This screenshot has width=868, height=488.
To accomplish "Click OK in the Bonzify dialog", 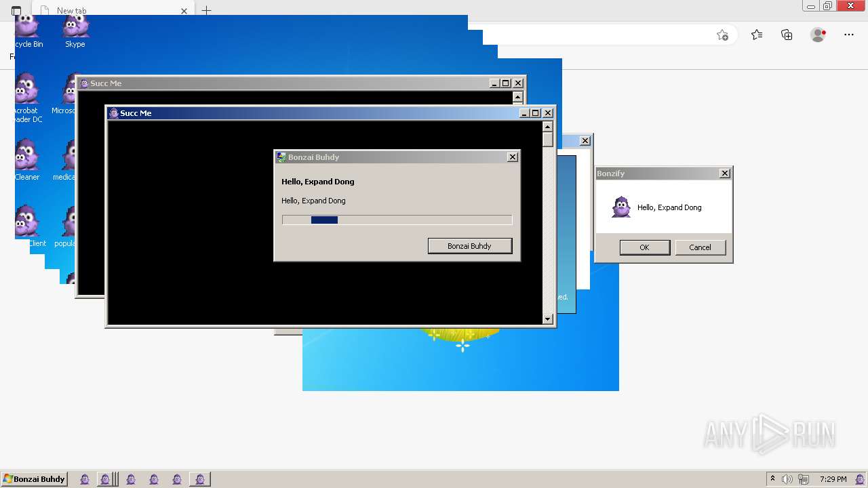I will click(644, 247).
